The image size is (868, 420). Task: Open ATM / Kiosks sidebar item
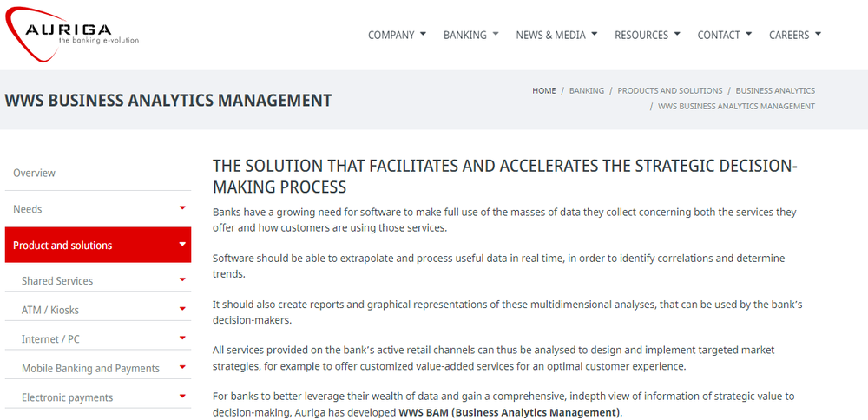[x=98, y=310]
